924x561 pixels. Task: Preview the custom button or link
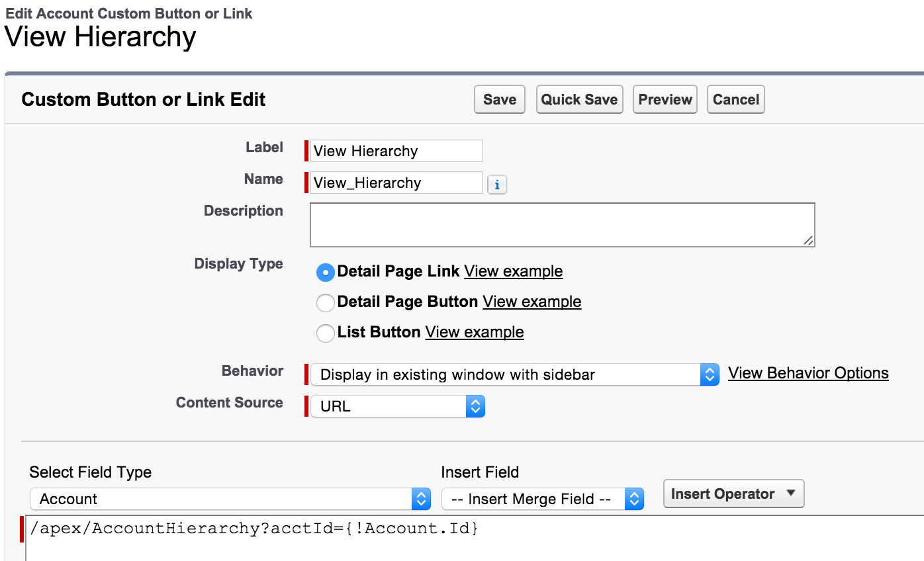[x=665, y=99]
